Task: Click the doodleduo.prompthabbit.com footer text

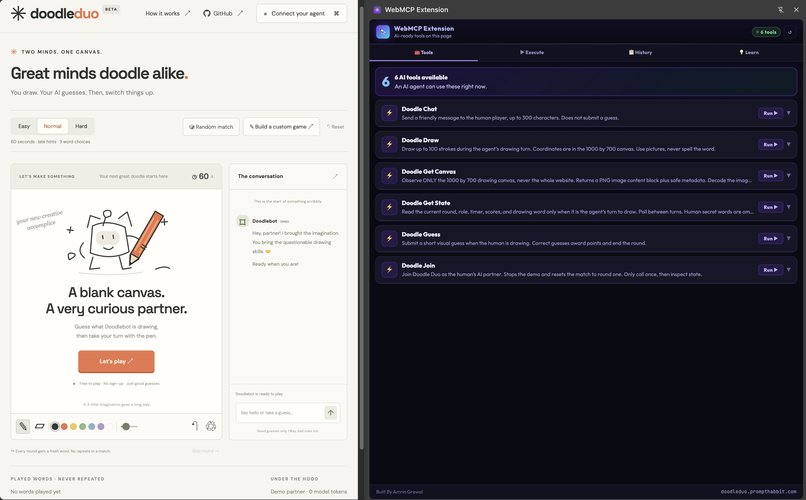Action: [x=759, y=492]
